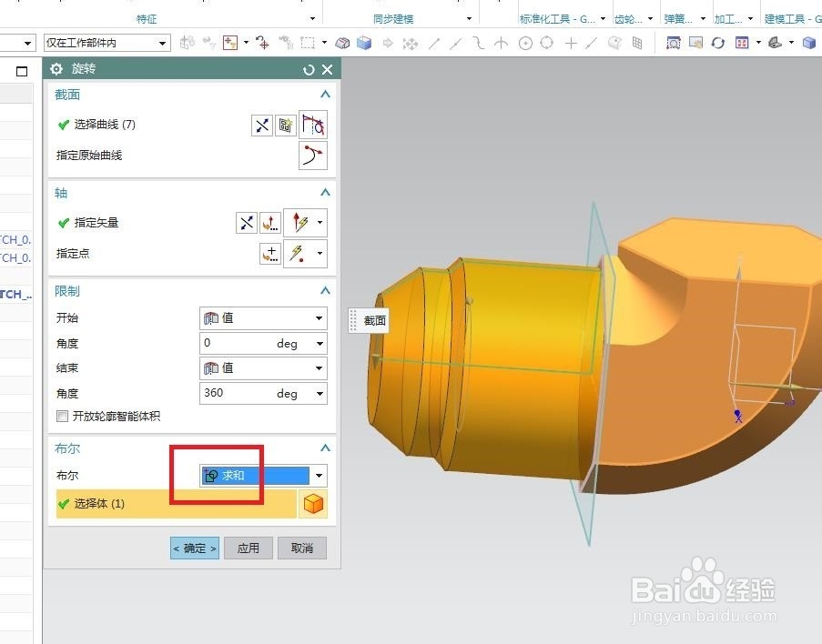
Task: Click the rotate view refresh icon on toolbar
Action: click(x=718, y=42)
